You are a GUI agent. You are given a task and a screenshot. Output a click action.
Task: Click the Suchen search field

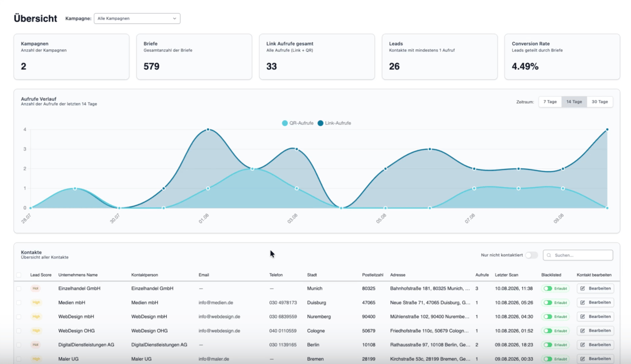[x=578, y=255]
